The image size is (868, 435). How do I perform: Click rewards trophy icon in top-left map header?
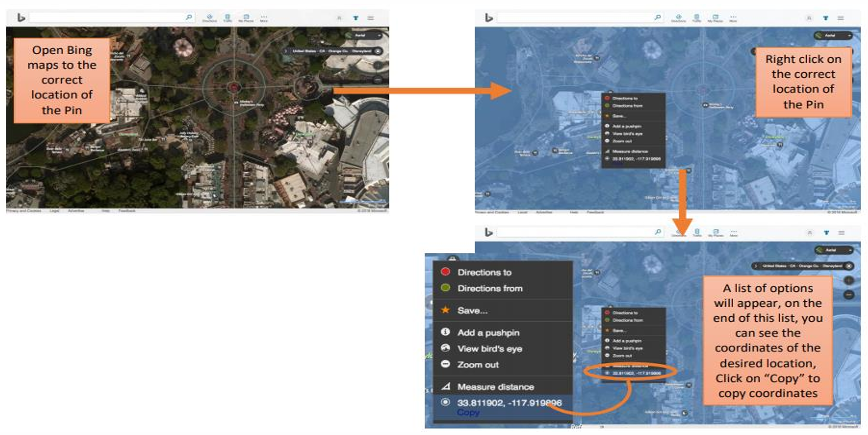coord(355,18)
